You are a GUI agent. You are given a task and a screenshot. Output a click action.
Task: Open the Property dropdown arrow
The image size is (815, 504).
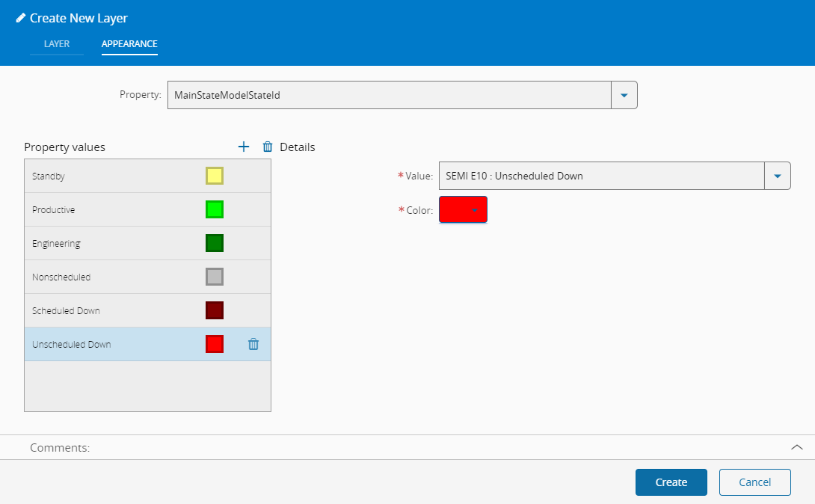(x=624, y=95)
